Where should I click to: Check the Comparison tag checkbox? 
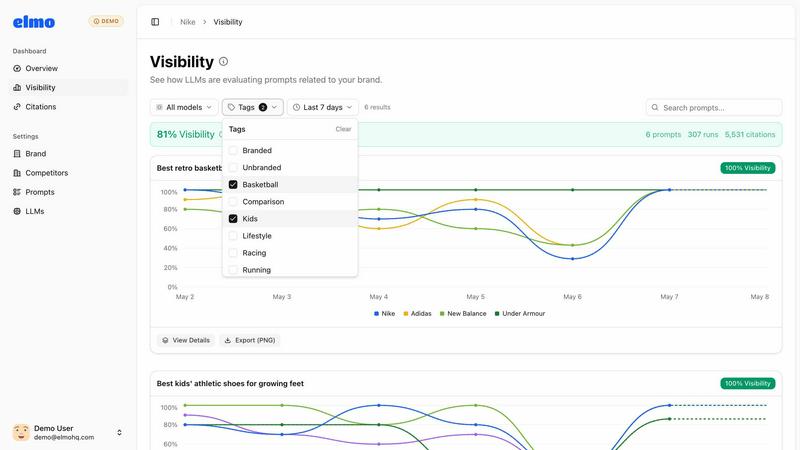coord(233,202)
